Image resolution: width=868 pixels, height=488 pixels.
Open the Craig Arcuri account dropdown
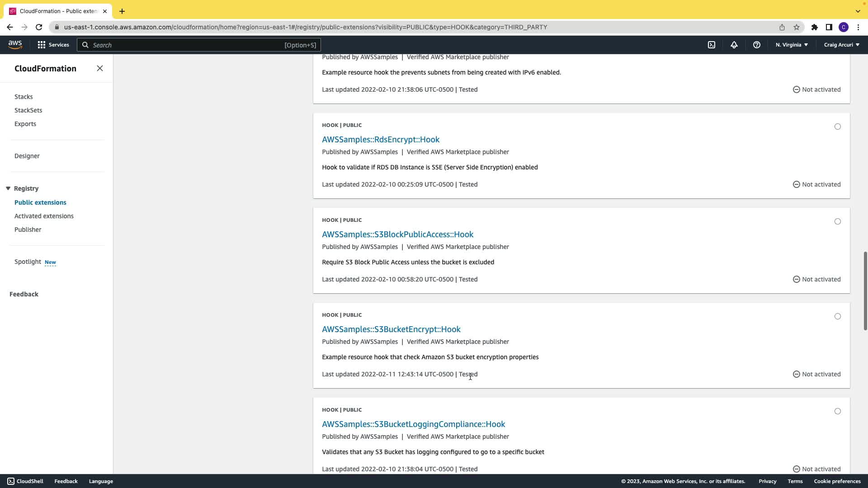(841, 45)
